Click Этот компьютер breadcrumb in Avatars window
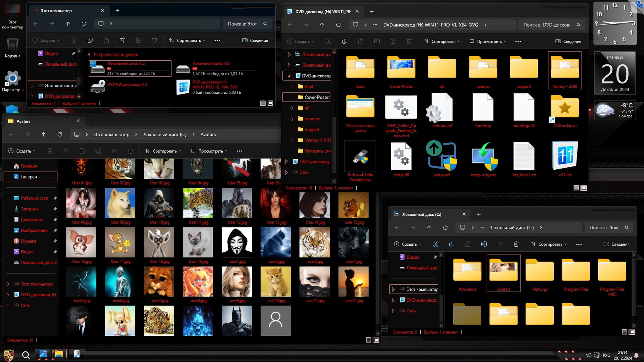This screenshot has height=362, width=644. pos(112,135)
